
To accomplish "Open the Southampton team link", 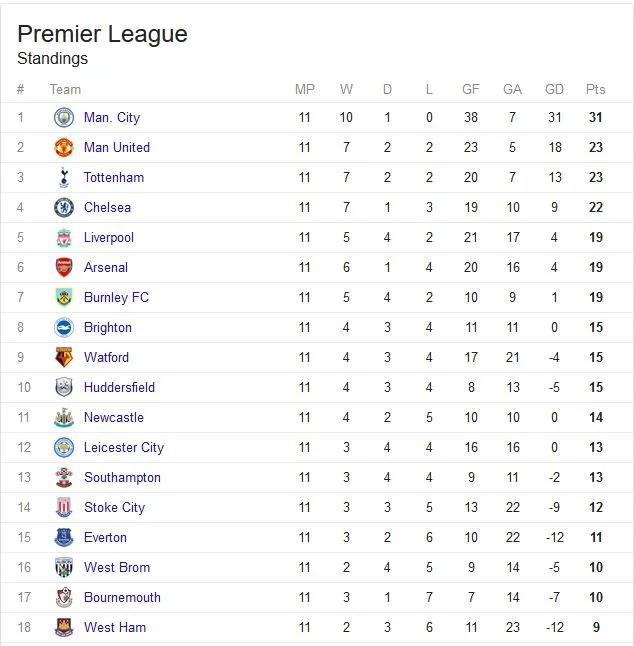I will pos(122,477).
